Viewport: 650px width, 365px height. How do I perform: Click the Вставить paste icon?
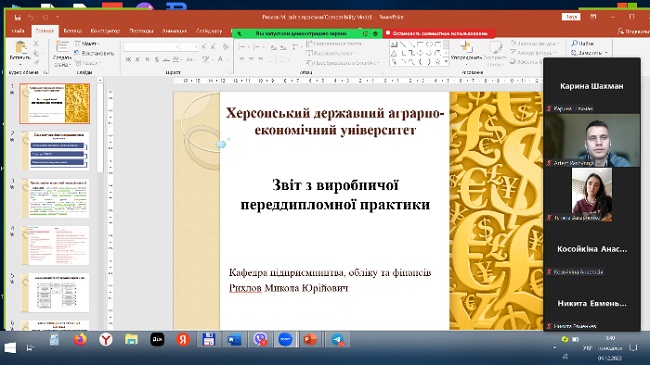click(20, 47)
